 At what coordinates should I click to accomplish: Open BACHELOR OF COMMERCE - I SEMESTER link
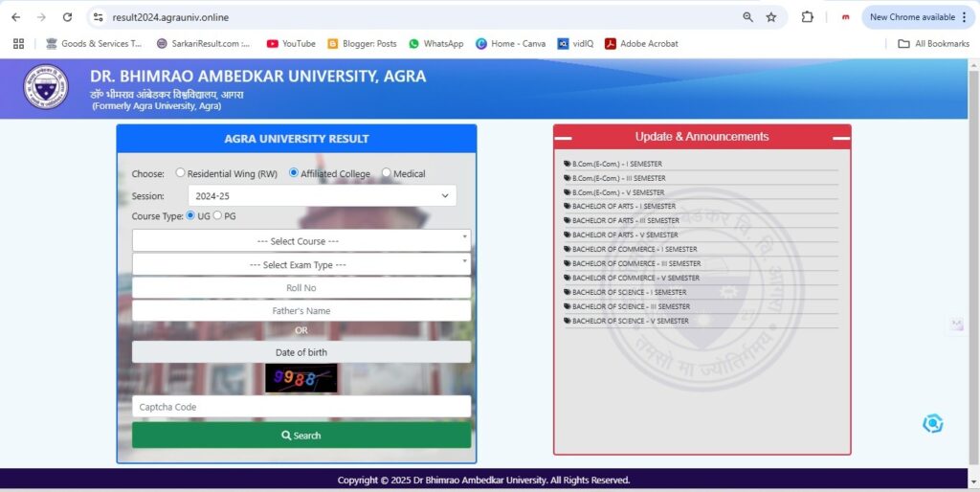(x=635, y=250)
